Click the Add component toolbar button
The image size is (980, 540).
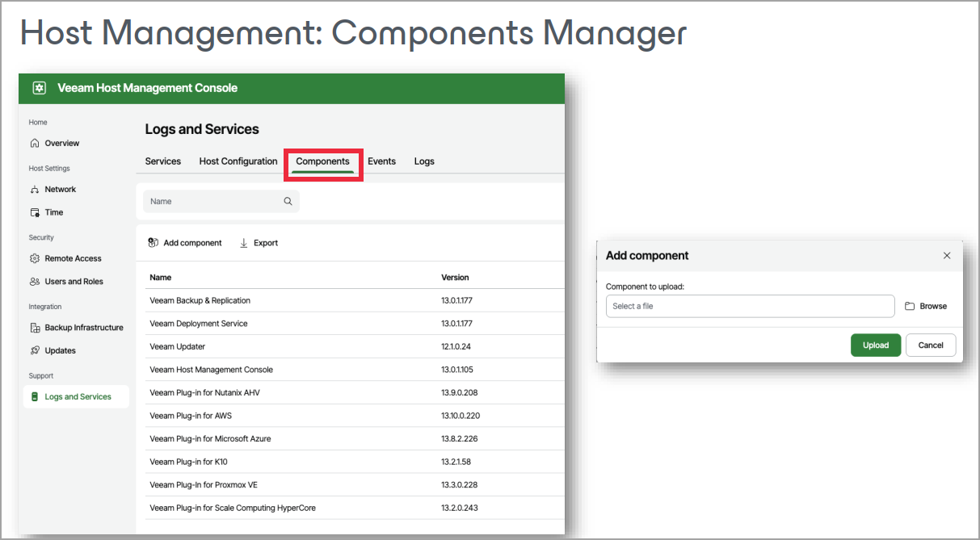(x=185, y=243)
